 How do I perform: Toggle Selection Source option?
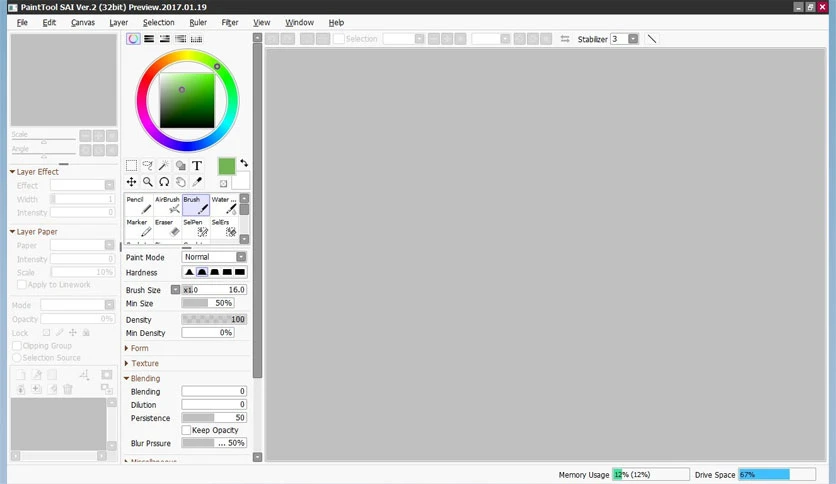point(17,358)
